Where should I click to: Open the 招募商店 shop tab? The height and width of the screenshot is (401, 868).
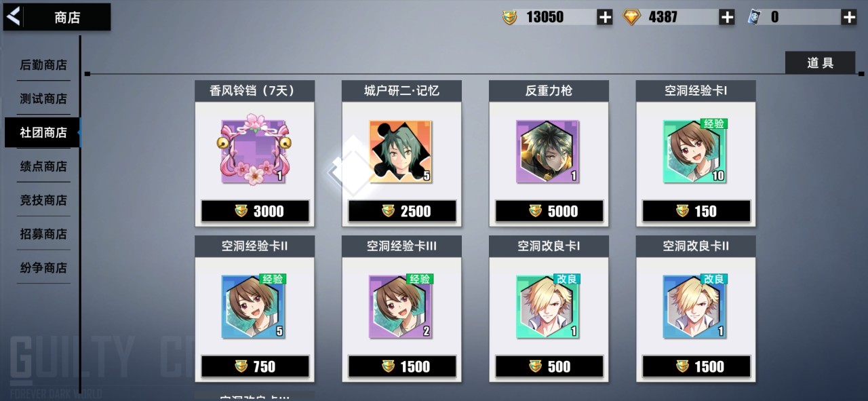click(x=43, y=234)
